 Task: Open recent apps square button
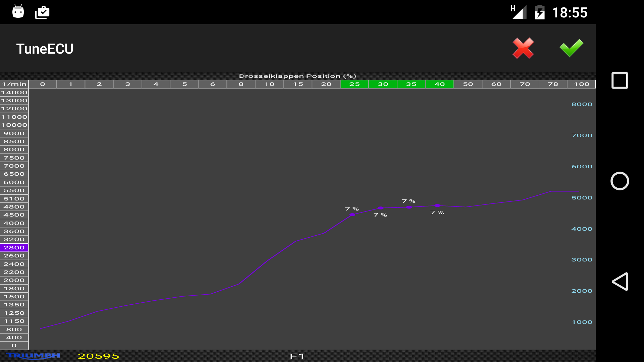pyautogui.click(x=620, y=80)
